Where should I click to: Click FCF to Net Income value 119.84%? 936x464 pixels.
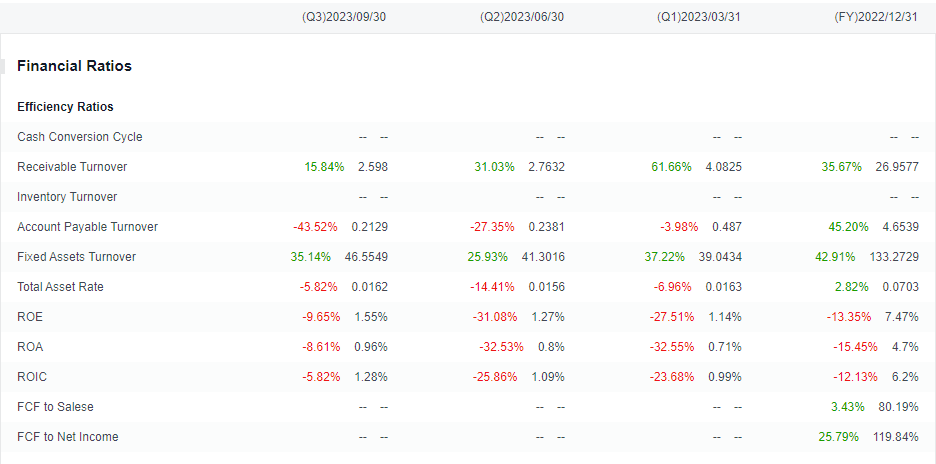[x=895, y=437]
